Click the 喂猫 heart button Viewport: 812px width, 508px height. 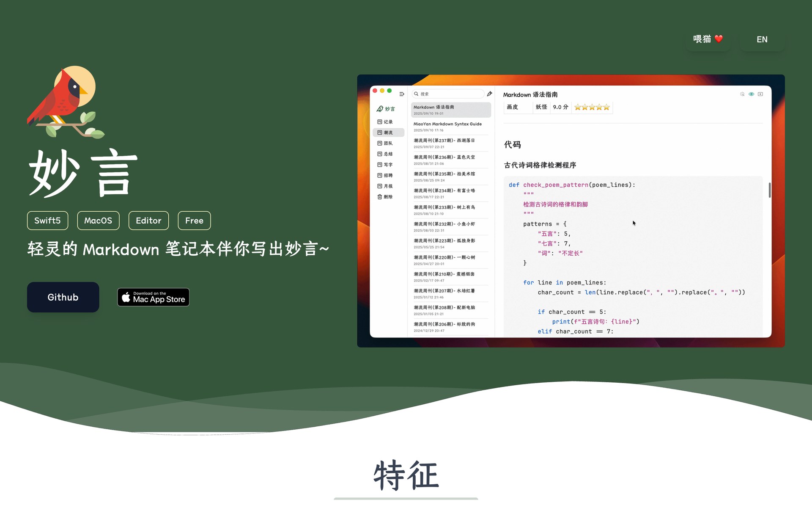click(708, 39)
